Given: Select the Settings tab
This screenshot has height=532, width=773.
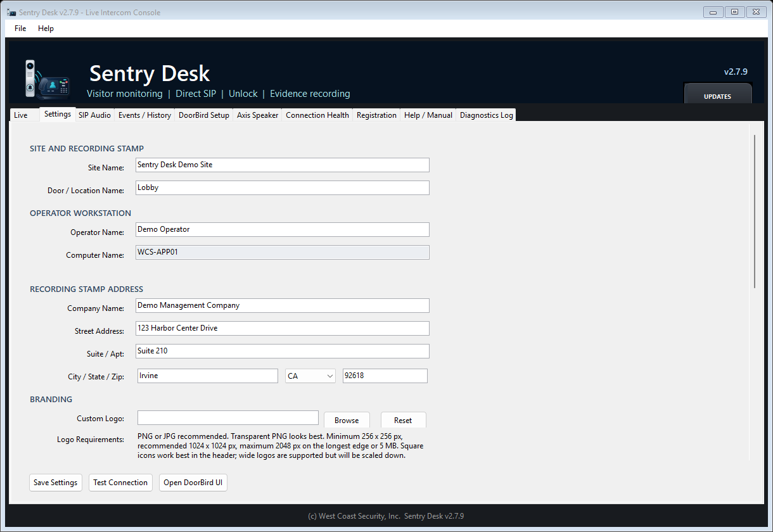Looking at the screenshot, I should tap(58, 114).
